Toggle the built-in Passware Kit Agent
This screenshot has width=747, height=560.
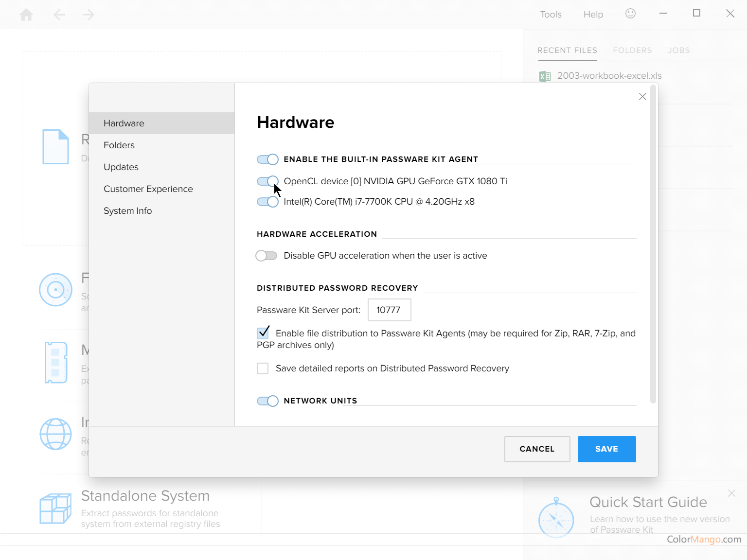267,159
